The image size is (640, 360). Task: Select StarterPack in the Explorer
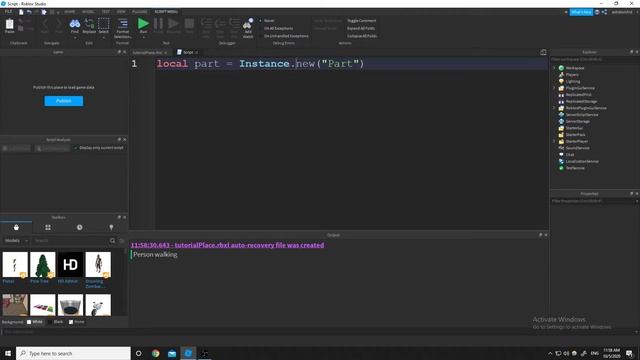pyautogui.click(x=575, y=135)
